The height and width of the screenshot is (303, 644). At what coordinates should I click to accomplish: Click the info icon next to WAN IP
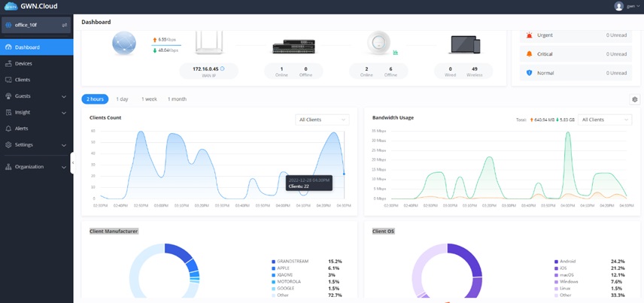(222, 68)
